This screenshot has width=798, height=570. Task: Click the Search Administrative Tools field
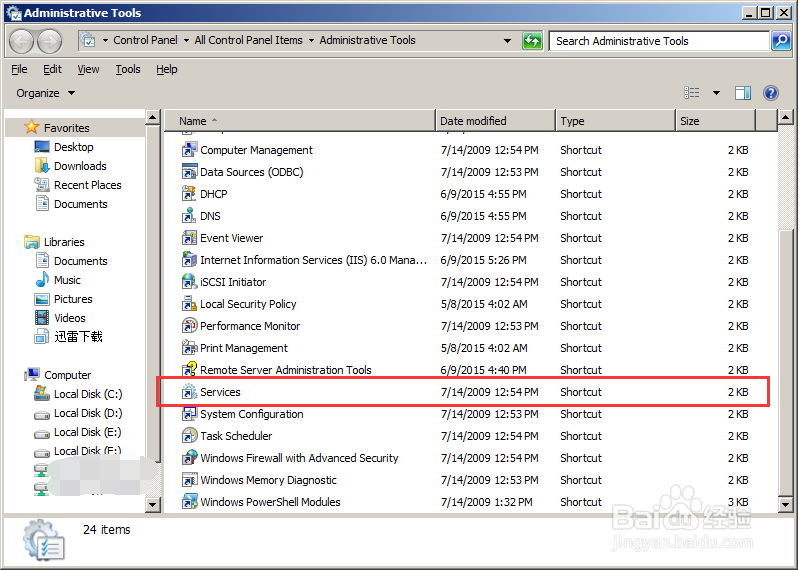pos(660,41)
